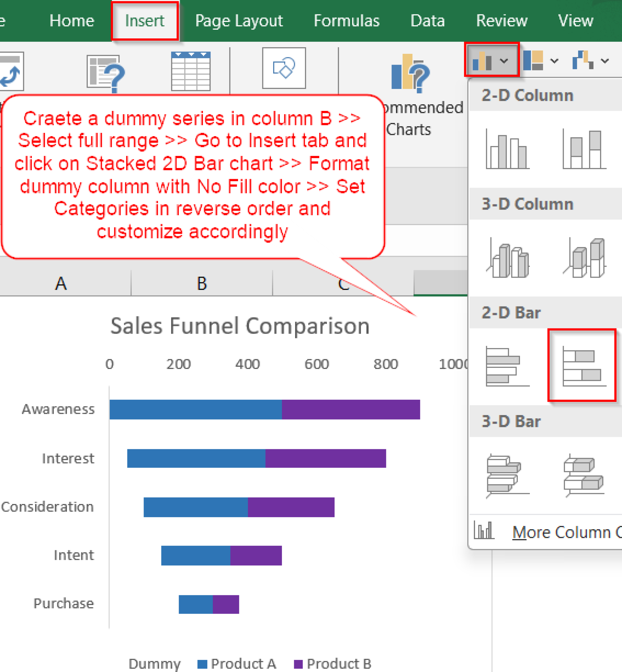Open the Waterfall chart dropdown arrow
The image size is (622, 672).
click(605, 61)
